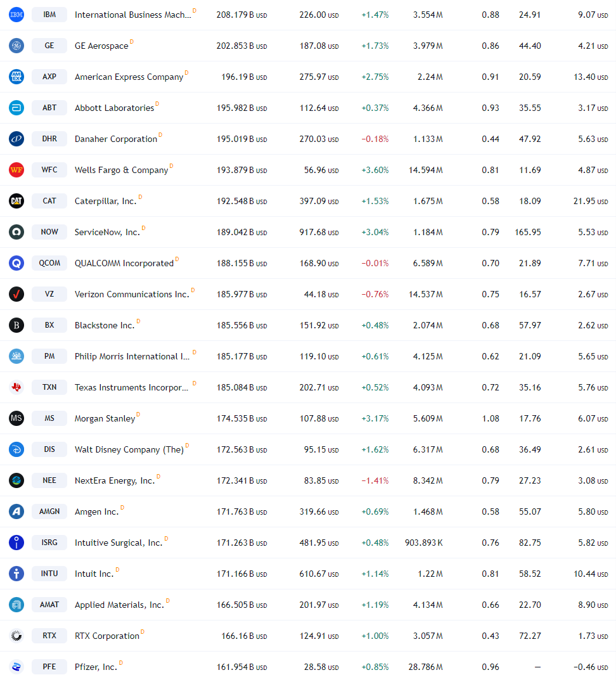Click the Applied Materials logo icon
616x682 pixels.
16,605
